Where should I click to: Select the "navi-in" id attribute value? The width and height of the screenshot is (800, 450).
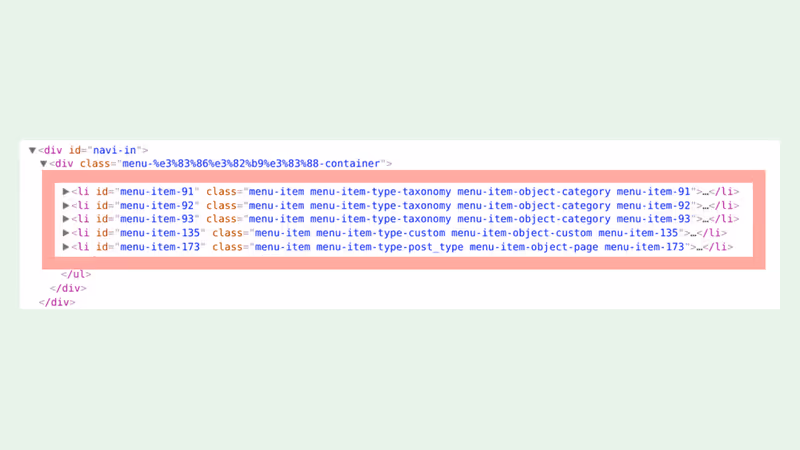pyautogui.click(x=114, y=151)
